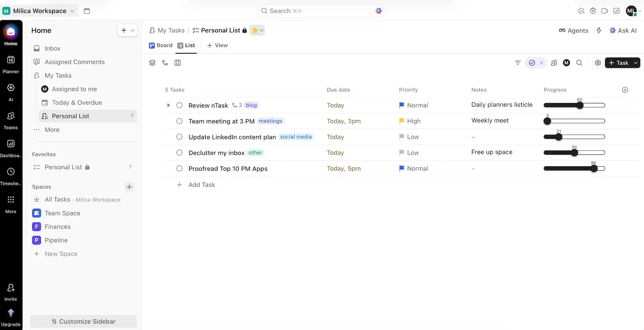Click the video clip recorder icon in the top bar
This screenshot has height=330, width=644.
pos(605,11)
